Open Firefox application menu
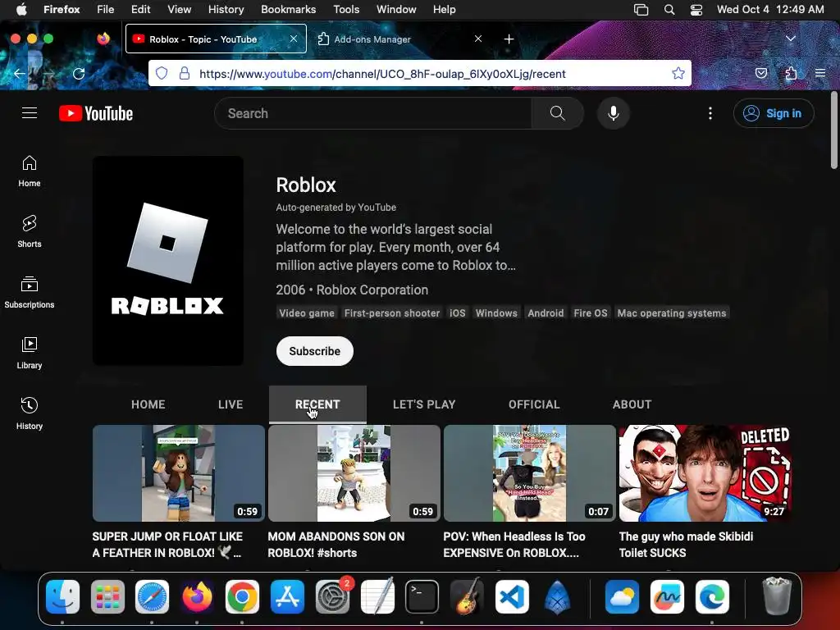This screenshot has width=840, height=630. [x=820, y=73]
